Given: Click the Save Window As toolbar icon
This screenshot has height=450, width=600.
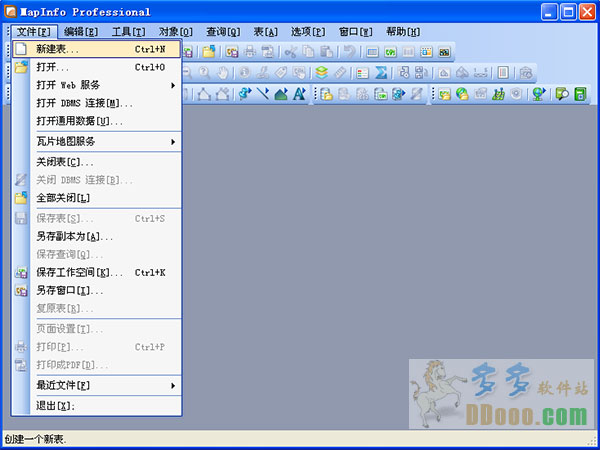Looking at the screenshot, I should [232, 52].
